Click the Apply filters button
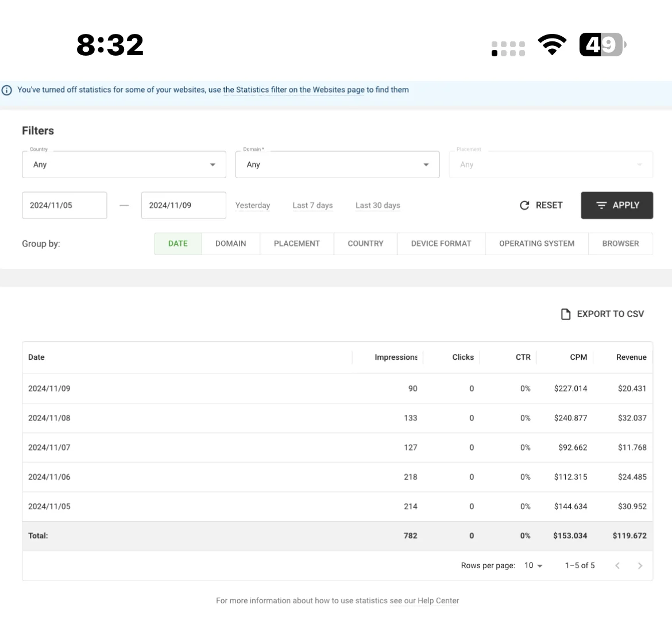 pos(617,205)
